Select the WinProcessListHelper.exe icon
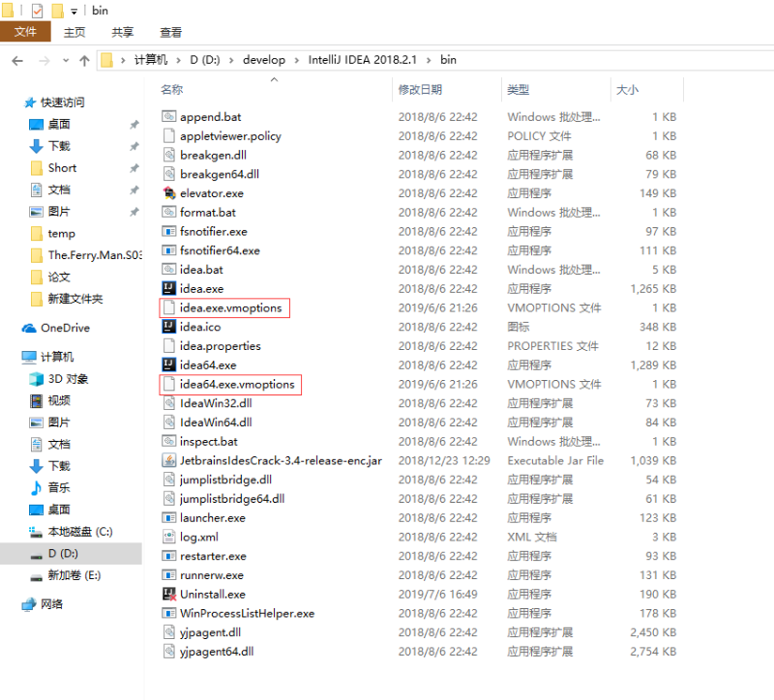The width and height of the screenshot is (774, 700). (x=168, y=613)
